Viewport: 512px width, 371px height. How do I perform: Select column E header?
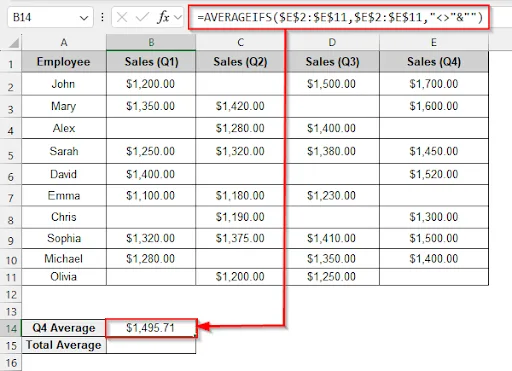tap(434, 42)
